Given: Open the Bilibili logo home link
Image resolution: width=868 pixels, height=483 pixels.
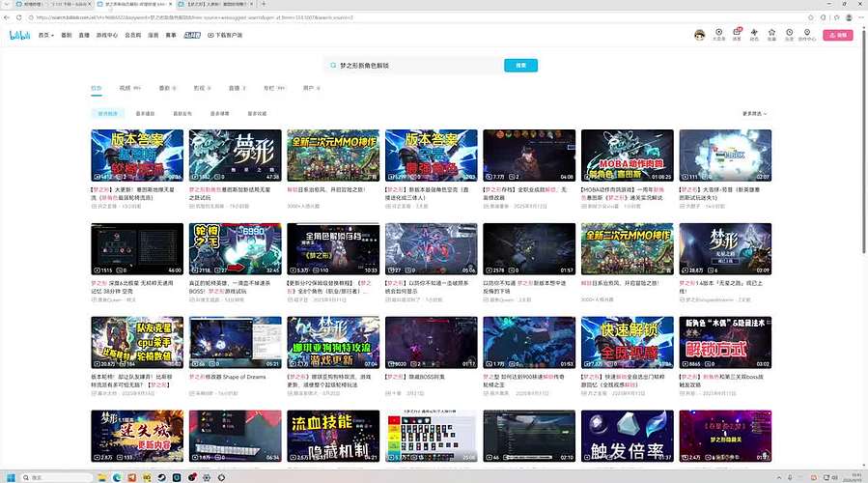Looking at the screenshot, I should tap(20, 36).
